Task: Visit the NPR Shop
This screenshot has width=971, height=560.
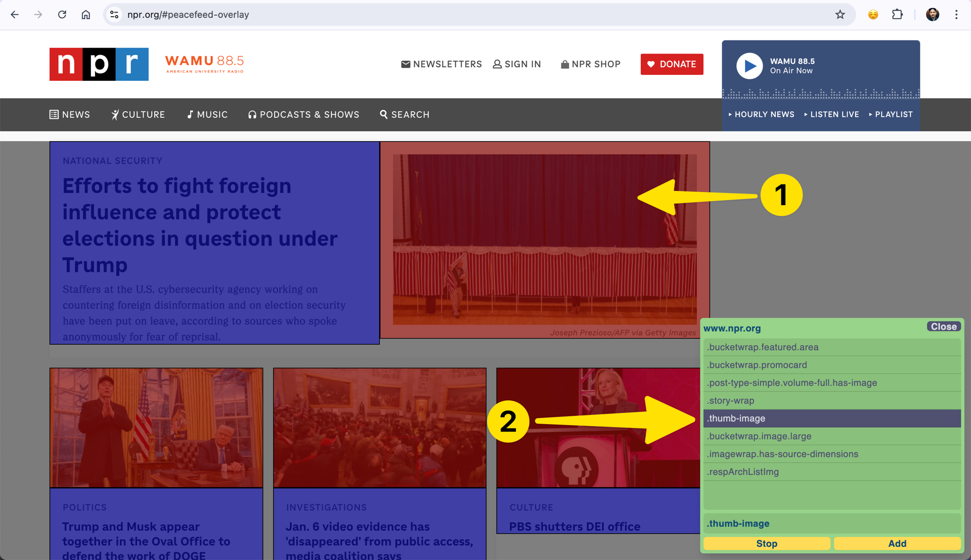Action: (x=591, y=64)
